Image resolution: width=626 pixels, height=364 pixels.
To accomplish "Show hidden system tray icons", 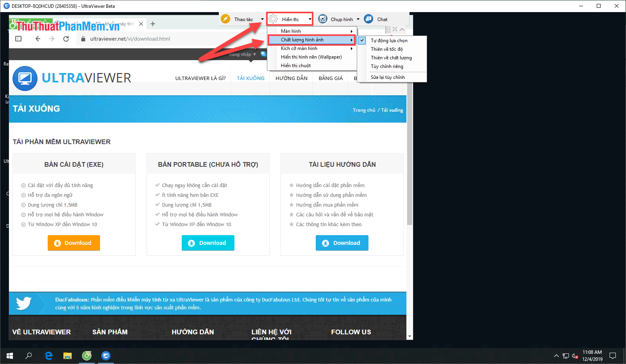I will 556,356.
